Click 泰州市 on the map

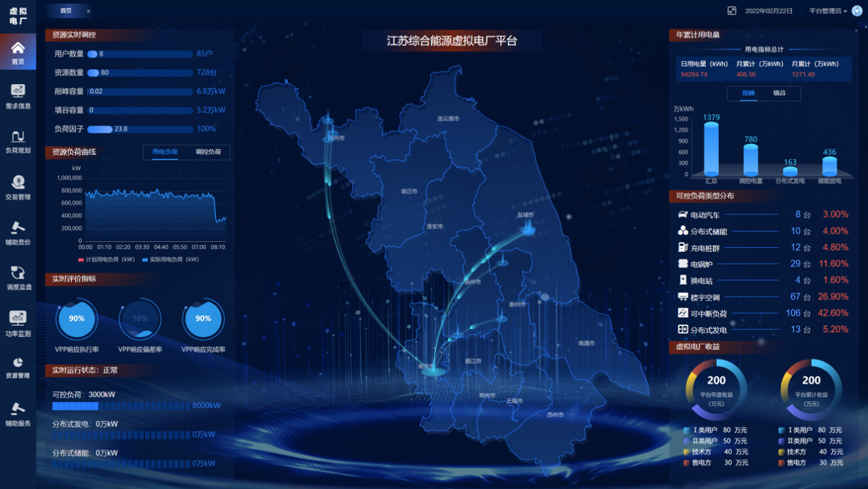(x=517, y=305)
